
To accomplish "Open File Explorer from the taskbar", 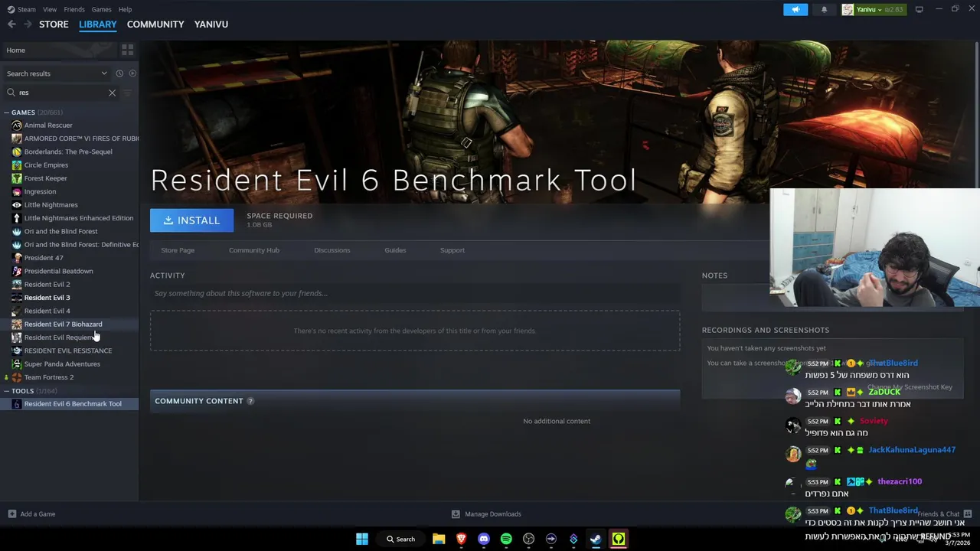I will coord(439,539).
